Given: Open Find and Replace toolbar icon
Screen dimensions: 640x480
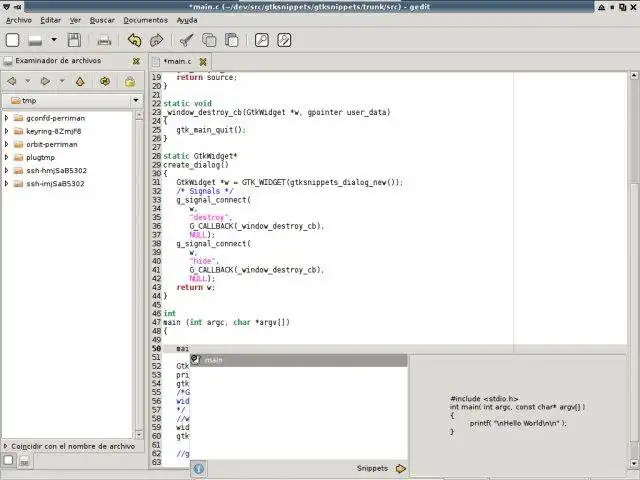Looking at the screenshot, I should (x=284, y=40).
